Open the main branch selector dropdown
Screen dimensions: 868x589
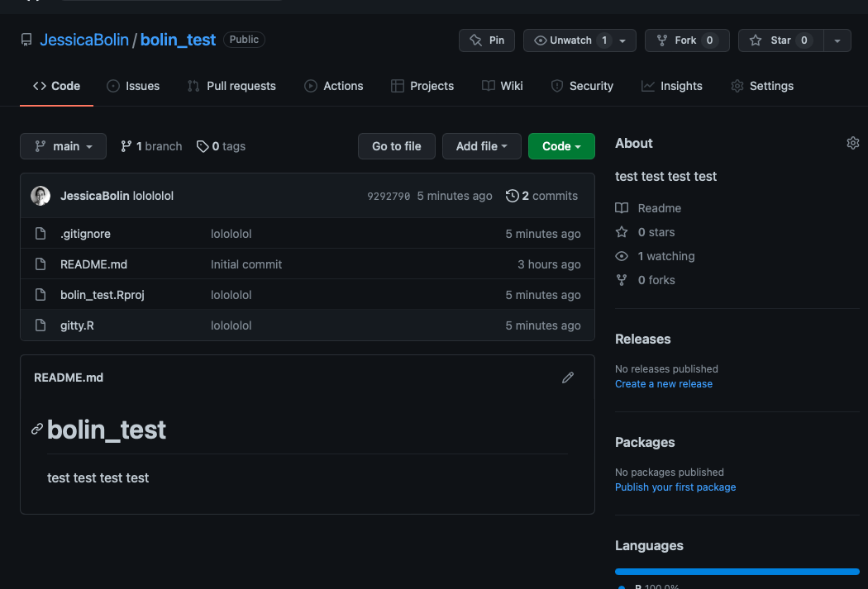(63, 146)
